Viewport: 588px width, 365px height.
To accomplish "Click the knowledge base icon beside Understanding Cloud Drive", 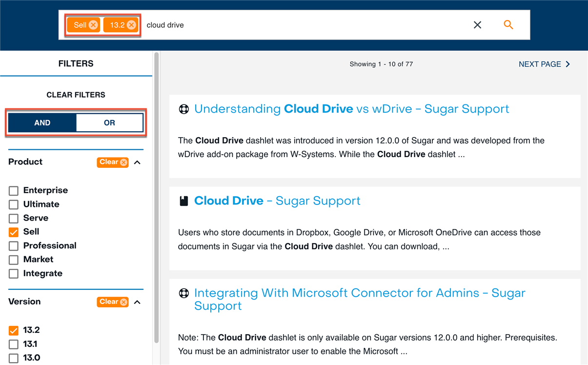I will 184,109.
